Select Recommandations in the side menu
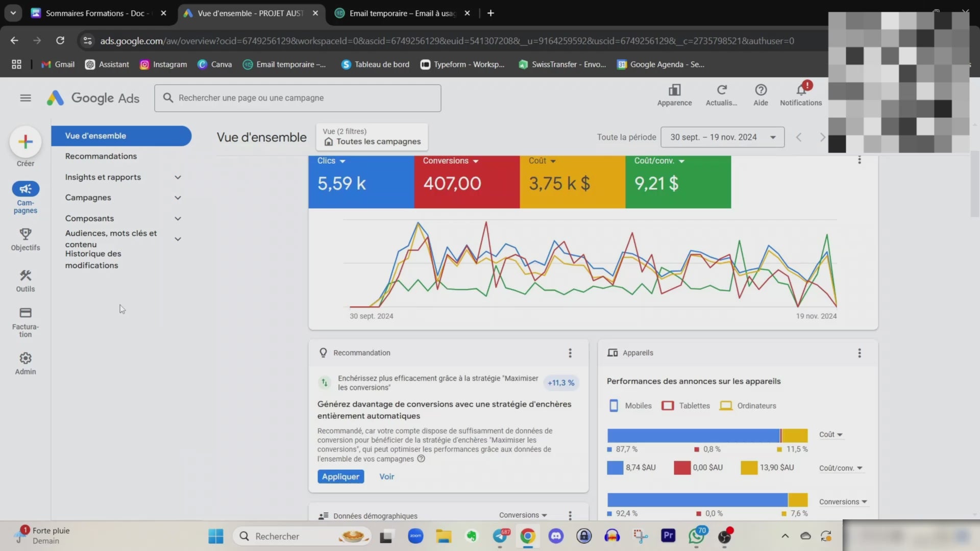 click(101, 156)
